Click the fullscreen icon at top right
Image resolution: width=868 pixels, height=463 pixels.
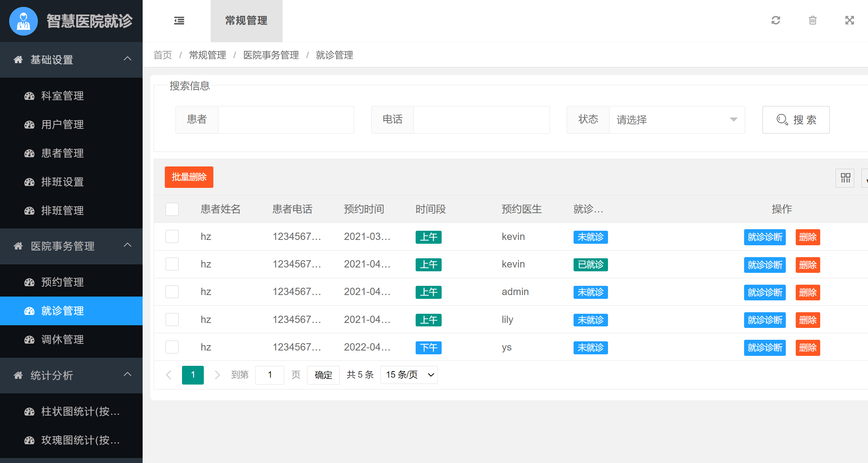pos(850,20)
